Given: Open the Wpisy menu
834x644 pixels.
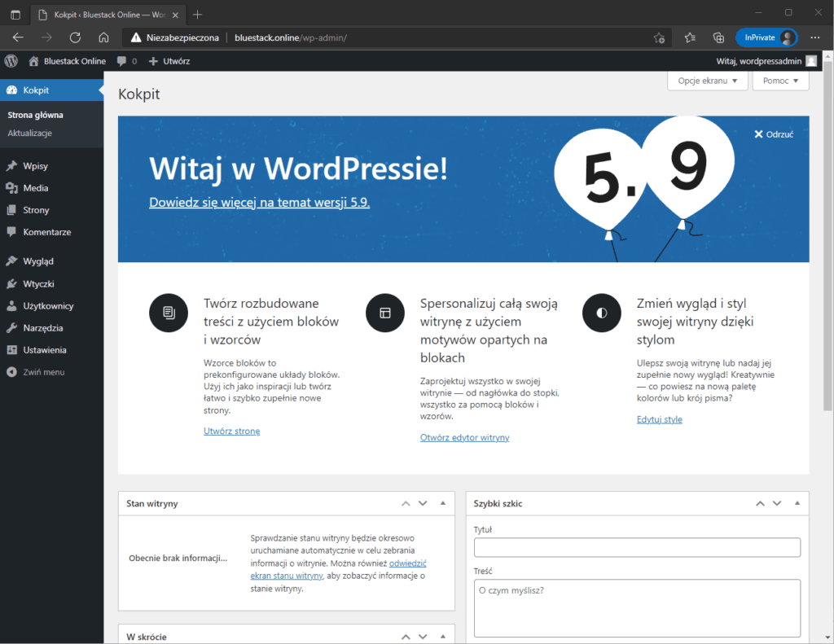Looking at the screenshot, I should [x=51, y=166].
